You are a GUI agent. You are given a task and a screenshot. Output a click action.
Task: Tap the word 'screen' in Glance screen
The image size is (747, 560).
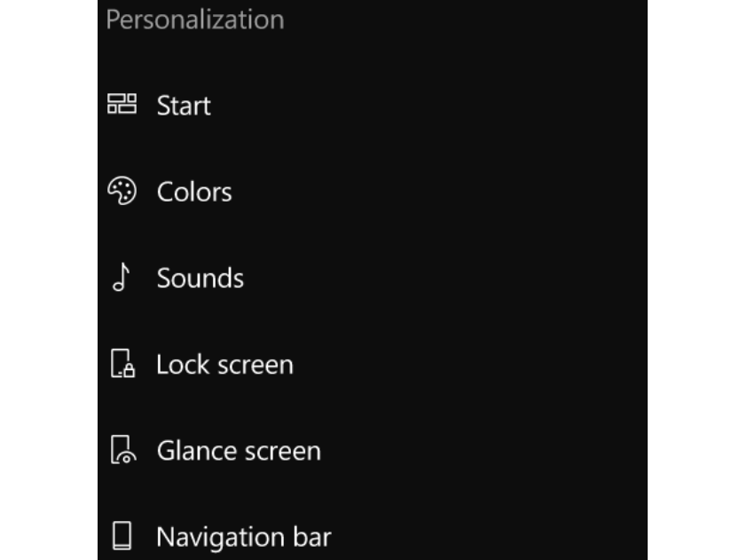coord(283,453)
